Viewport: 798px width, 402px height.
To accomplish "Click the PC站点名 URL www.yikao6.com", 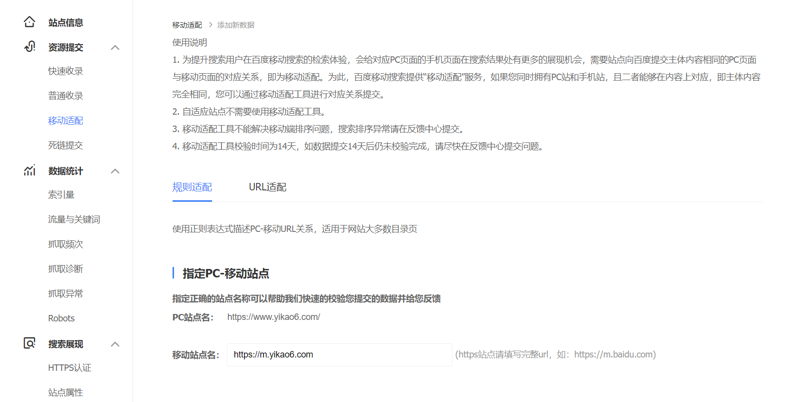I will tap(273, 317).
